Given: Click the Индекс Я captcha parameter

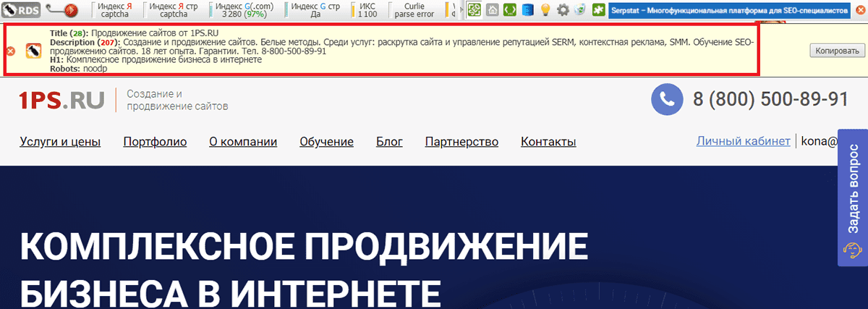Looking at the screenshot, I should coord(116,9).
